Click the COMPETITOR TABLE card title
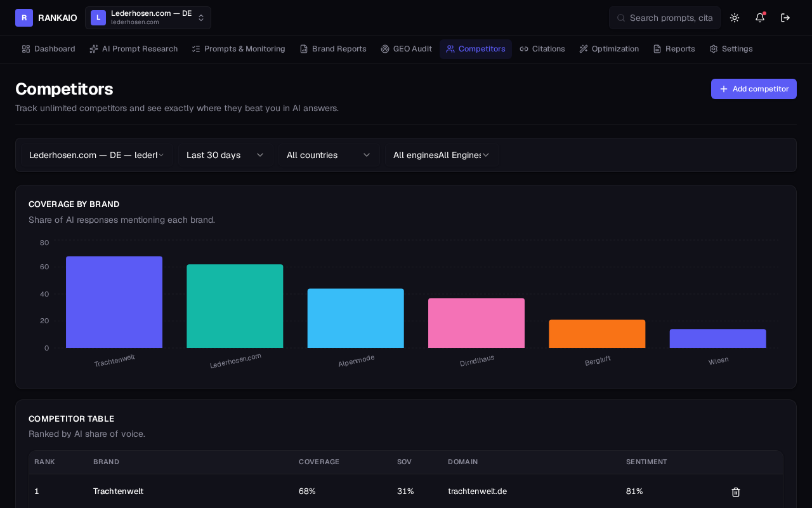 [71, 419]
